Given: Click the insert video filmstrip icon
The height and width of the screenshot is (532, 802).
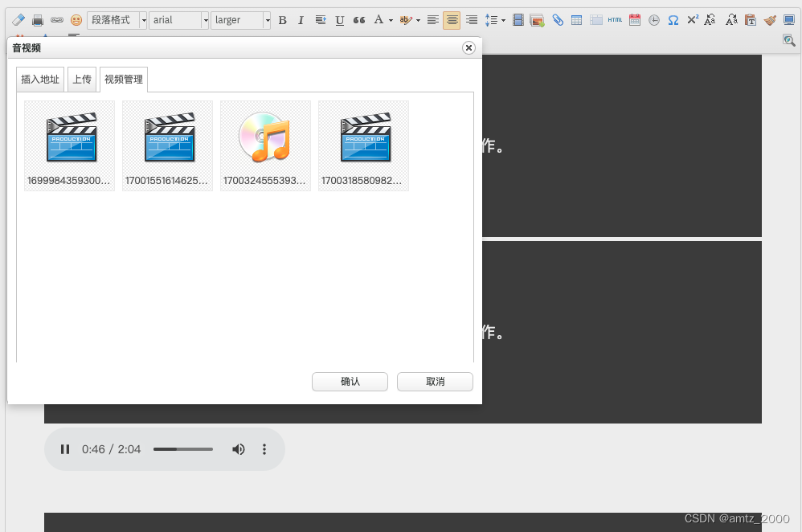Looking at the screenshot, I should coord(518,20).
